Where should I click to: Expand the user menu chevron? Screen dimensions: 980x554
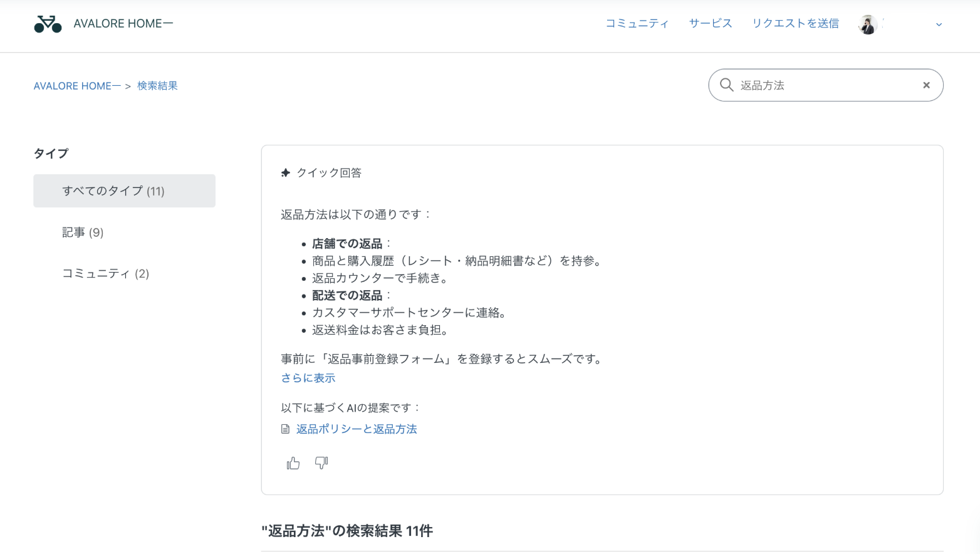(x=939, y=24)
